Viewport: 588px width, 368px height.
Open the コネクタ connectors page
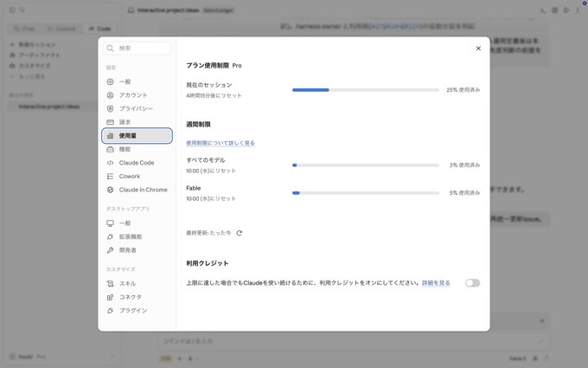(137, 297)
